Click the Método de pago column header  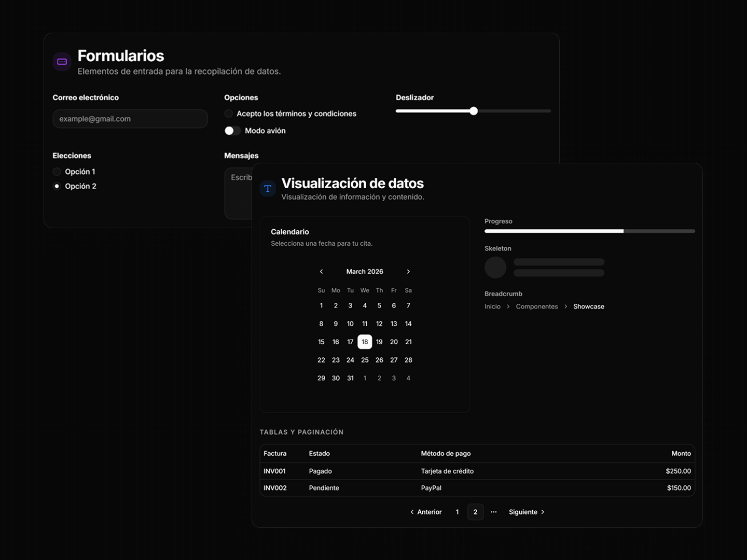(x=446, y=453)
